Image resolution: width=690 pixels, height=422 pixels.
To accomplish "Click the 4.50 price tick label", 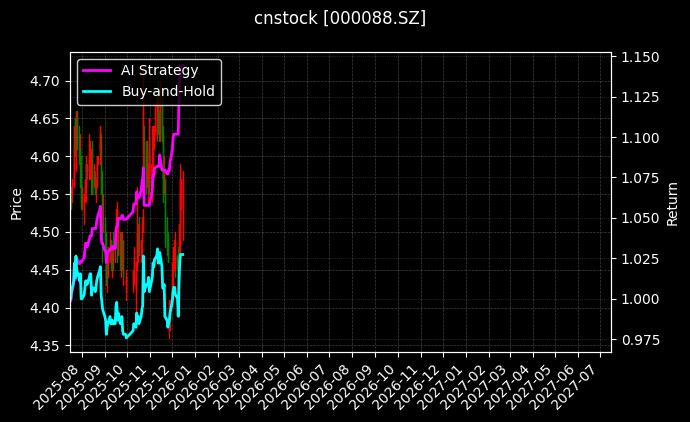I will point(44,232).
